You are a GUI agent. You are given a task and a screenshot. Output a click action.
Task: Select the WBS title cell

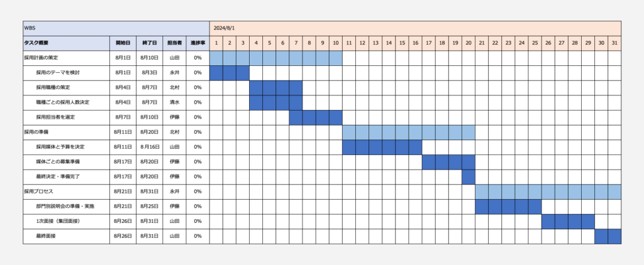click(116, 28)
